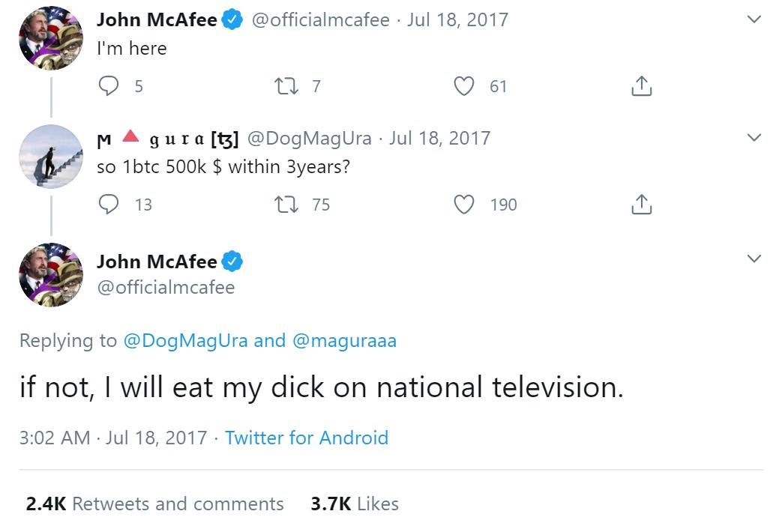Screen dimensions: 782x532
Task: Like the tweet with 190 likes
Action: [464, 204]
